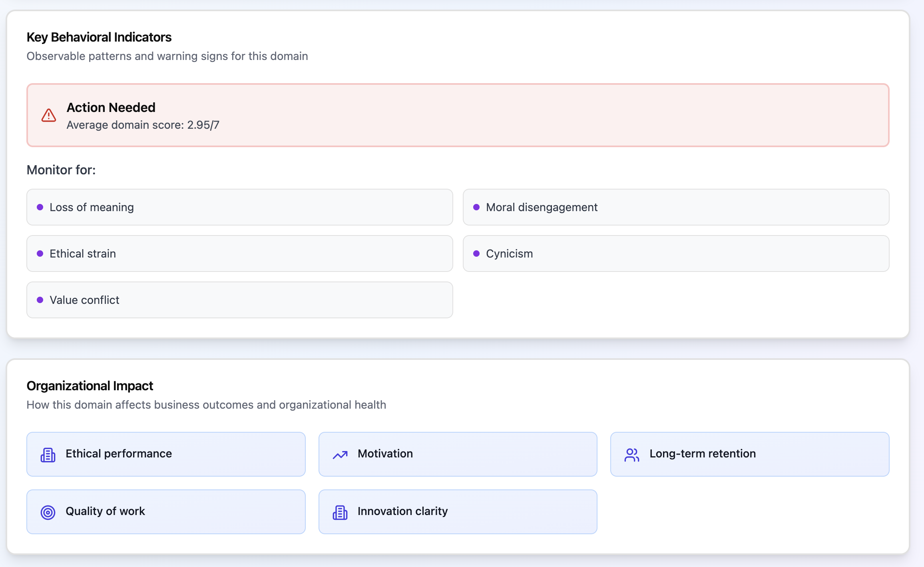Open the Long-term retention impact card
Image resolution: width=924 pixels, height=567 pixels.
point(749,454)
